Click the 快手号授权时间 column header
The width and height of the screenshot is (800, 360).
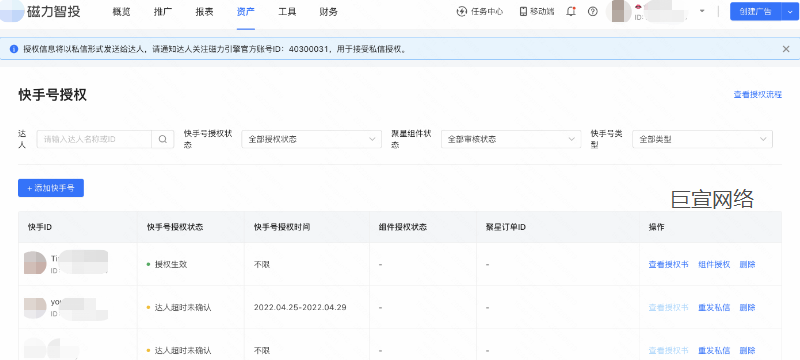click(x=282, y=227)
